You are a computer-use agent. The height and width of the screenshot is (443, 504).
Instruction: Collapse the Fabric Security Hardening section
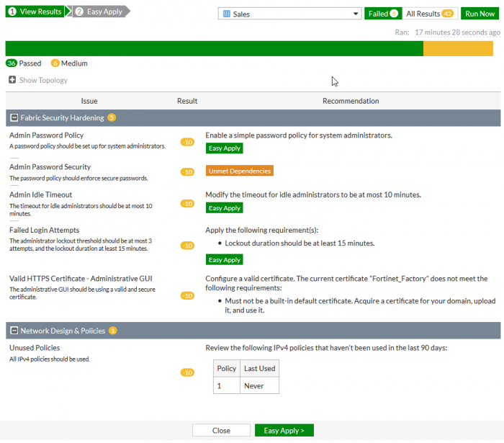click(13, 117)
